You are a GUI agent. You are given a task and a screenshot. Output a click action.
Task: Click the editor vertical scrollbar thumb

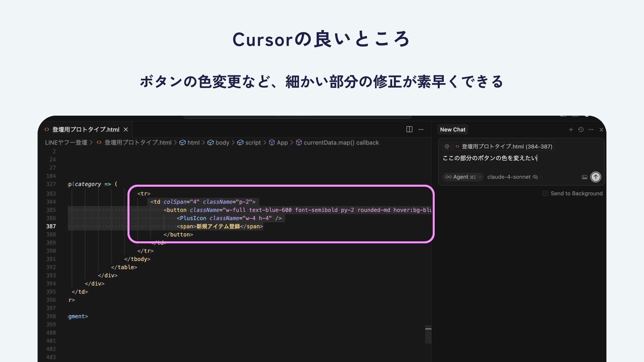tap(428, 334)
